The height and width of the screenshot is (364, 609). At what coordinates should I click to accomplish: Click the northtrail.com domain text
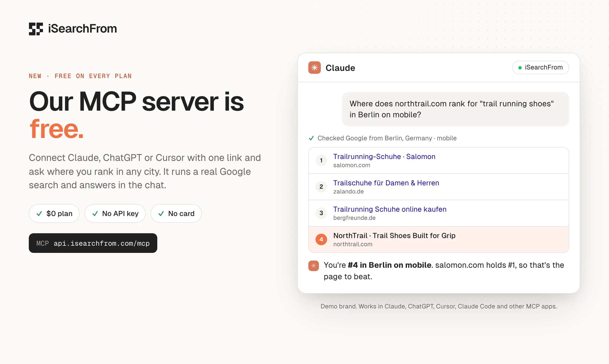[353, 244]
